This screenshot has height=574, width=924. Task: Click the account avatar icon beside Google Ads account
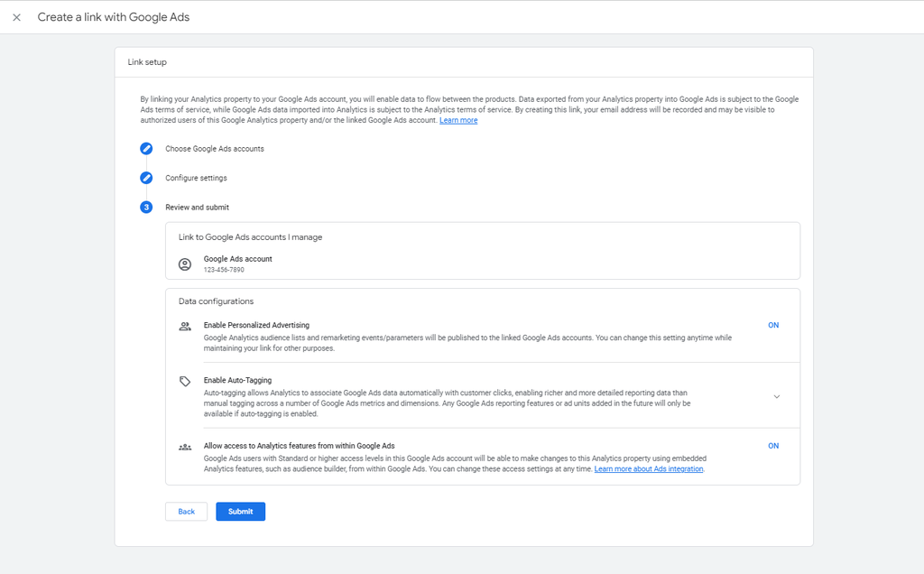[185, 264]
